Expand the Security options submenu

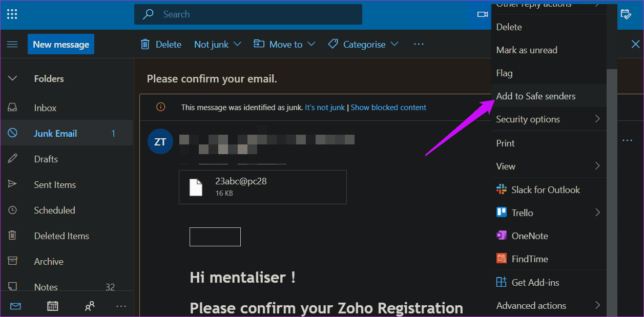pos(549,119)
